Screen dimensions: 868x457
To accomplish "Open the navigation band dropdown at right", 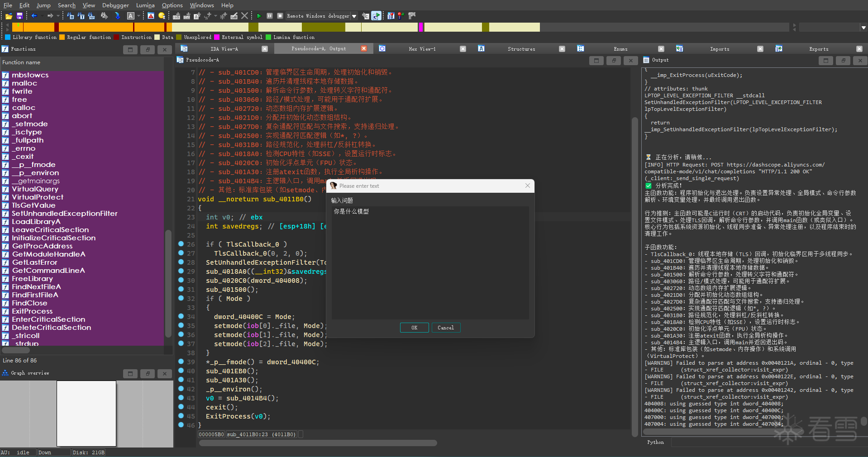I will [x=863, y=28].
